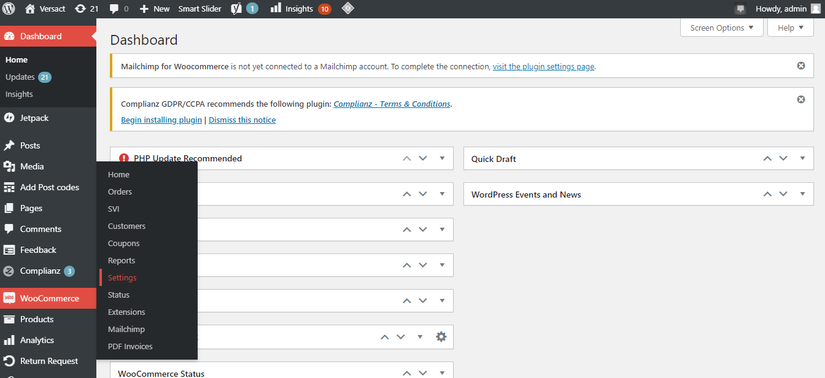Open the comments bubble in admin bar

click(x=114, y=8)
